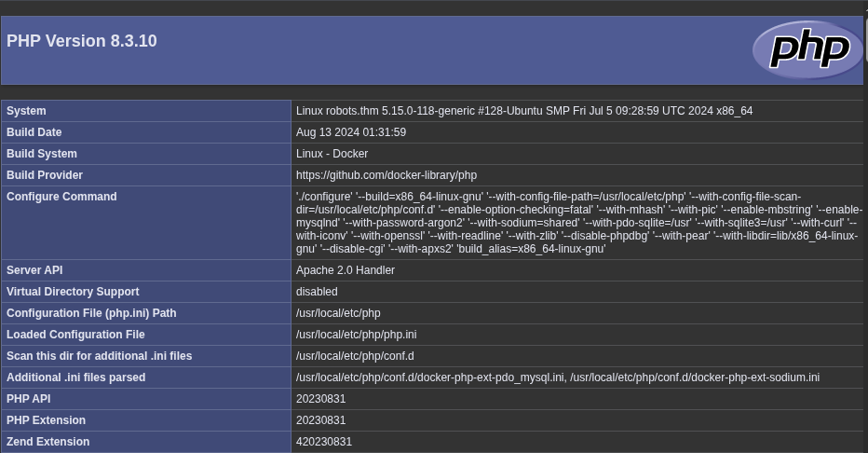Select the Server API label
The width and height of the screenshot is (868, 453).
pyautogui.click(x=34, y=270)
